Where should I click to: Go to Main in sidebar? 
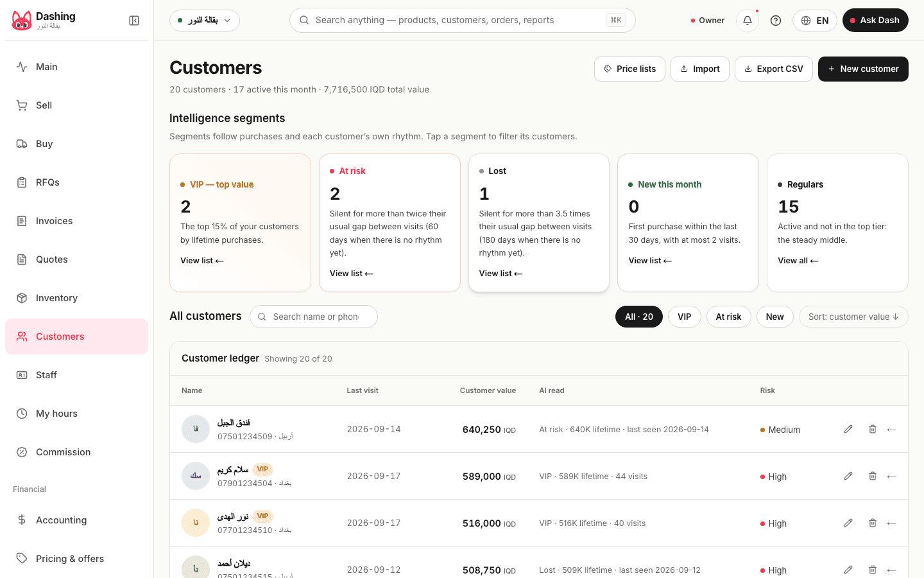click(x=76, y=67)
